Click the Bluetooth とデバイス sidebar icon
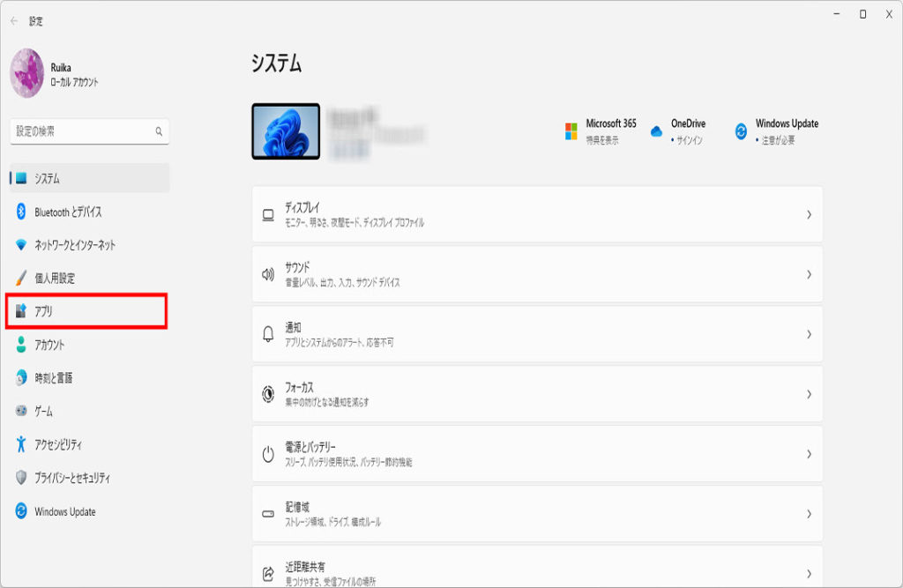 click(x=22, y=212)
